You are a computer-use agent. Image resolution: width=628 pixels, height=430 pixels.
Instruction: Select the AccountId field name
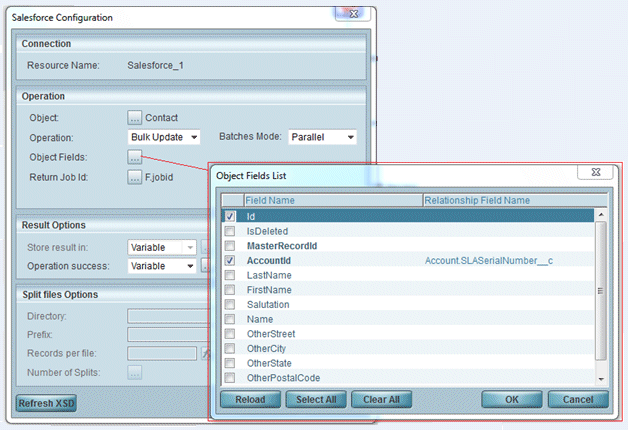[x=269, y=261]
